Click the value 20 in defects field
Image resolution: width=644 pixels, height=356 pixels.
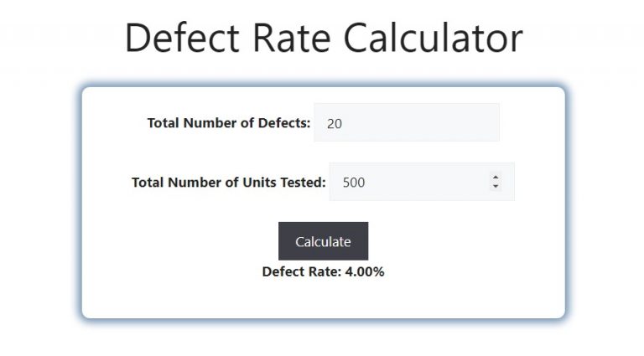pos(335,123)
